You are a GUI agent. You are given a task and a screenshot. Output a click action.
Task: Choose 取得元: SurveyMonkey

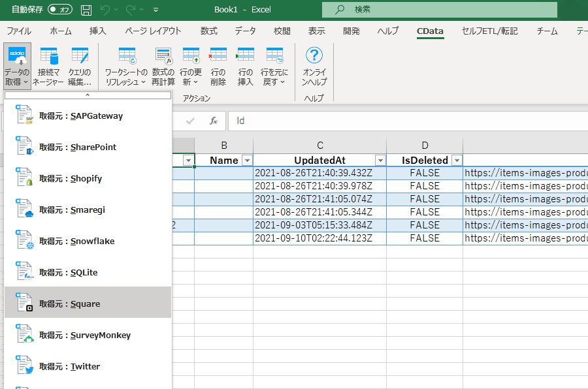[88, 335]
